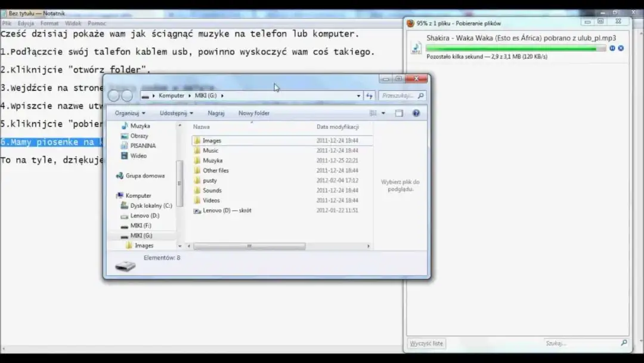Open the Udostępnij sharing dropdown
Image resolution: width=644 pixels, height=363 pixels.
tap(174, 113)
